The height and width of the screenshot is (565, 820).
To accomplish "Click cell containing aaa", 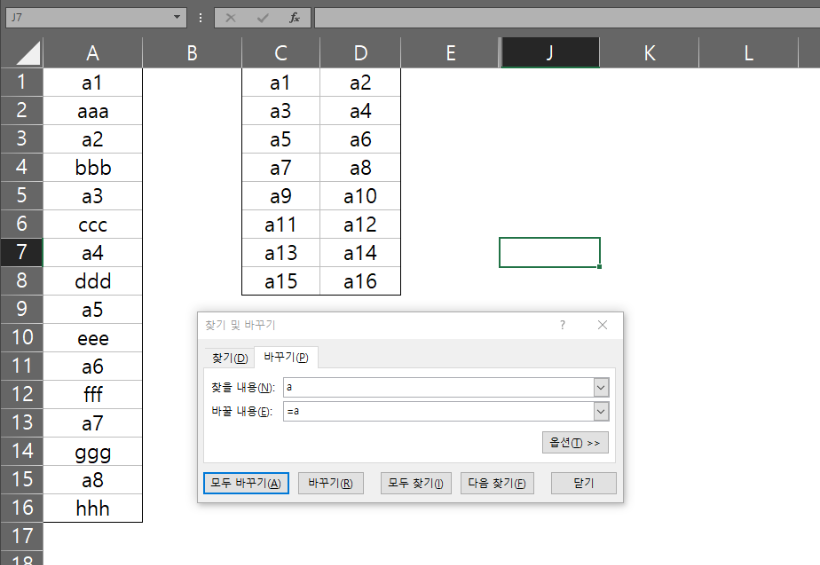I will [93, 111].
